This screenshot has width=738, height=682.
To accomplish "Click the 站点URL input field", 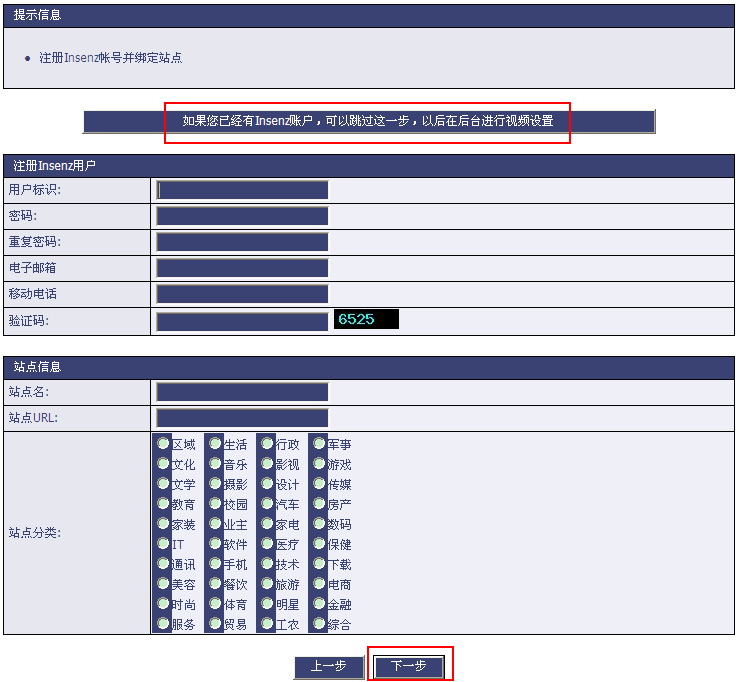I will (x=242, y=418).
